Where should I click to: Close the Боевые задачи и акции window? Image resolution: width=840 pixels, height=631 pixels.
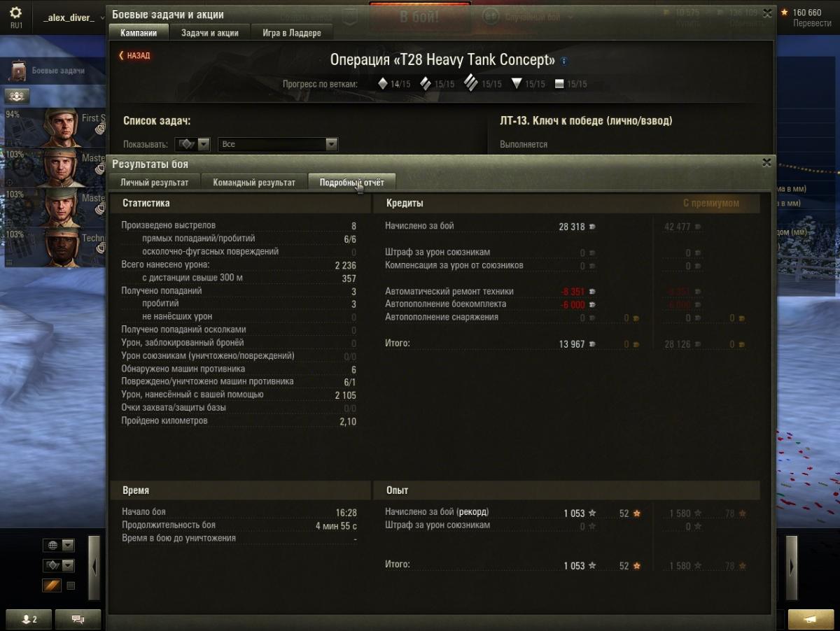[x=766, y=13]
